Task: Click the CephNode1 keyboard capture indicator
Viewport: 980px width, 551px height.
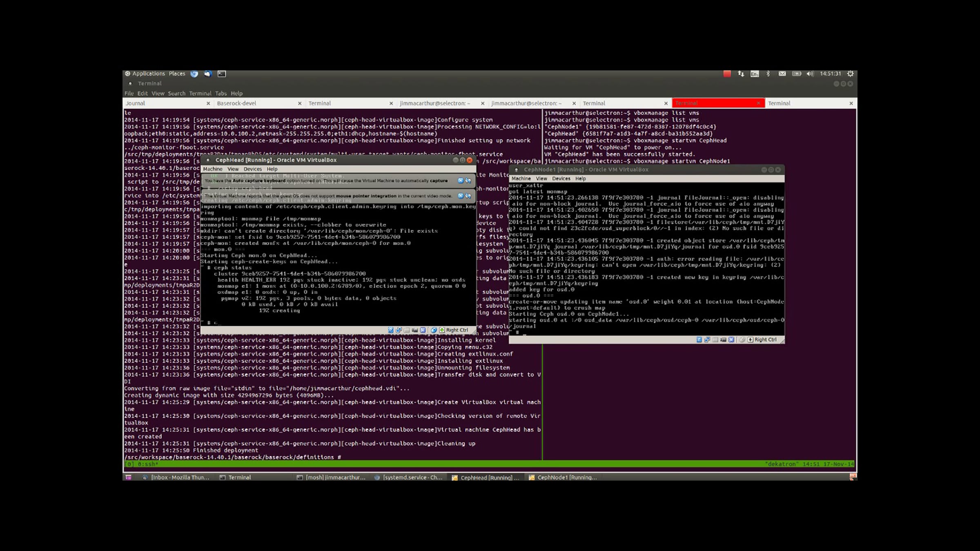Action: tap(750, 340)
